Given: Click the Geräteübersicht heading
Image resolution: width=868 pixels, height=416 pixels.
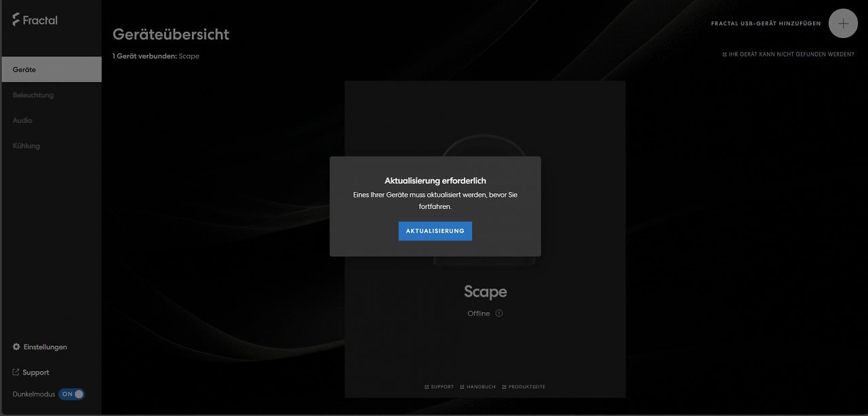Looking at the screenshot, I should (171, 34).
